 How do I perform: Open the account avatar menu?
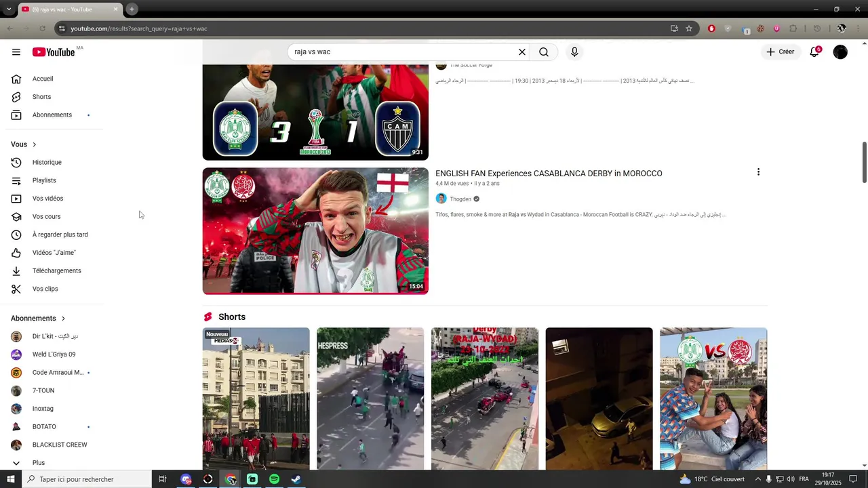840,52
